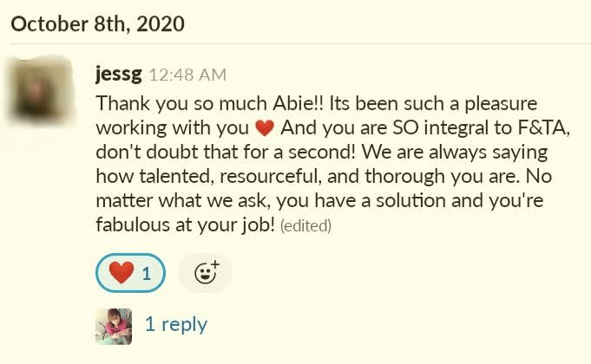Open the "1 reply" thread
591x364 pixels.
tap(175, 324)
